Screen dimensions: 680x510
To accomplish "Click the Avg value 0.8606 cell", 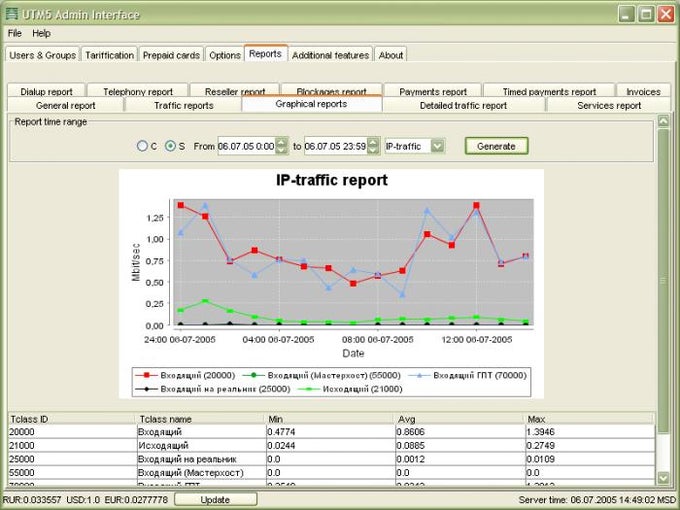I will click(x=460, y=432).
